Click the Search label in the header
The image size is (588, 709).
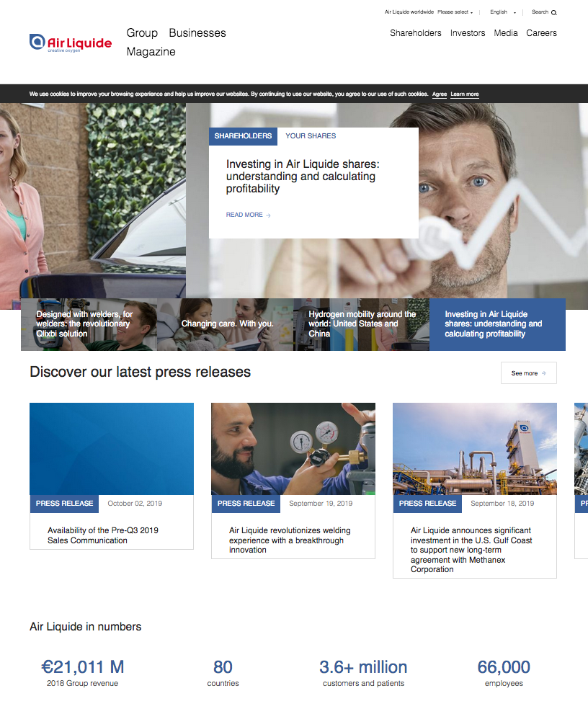click(x=540, y=12)
